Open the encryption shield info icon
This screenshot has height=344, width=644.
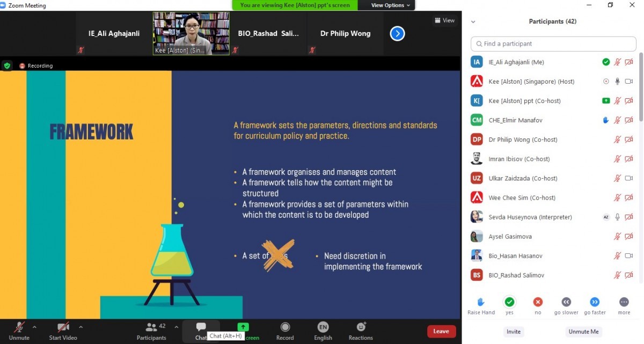(x=7, y=65)
